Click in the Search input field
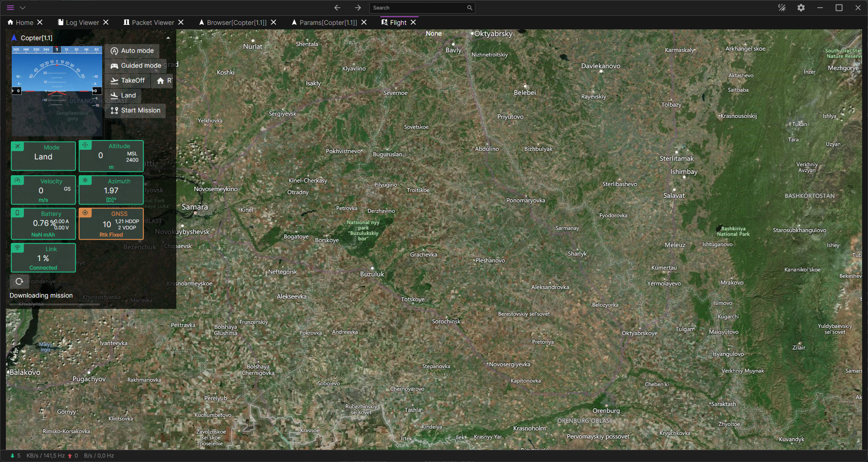 418,8
